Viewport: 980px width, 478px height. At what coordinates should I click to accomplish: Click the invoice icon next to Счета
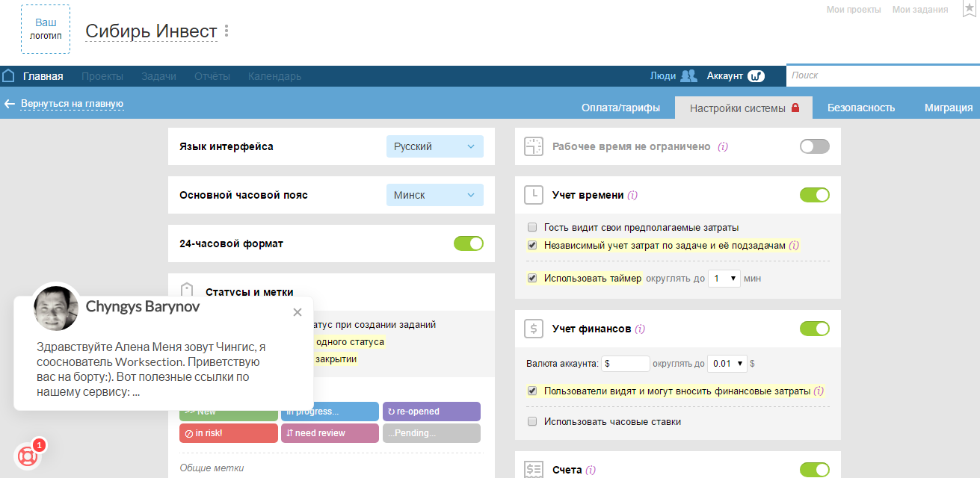click(x=532, y=469)
